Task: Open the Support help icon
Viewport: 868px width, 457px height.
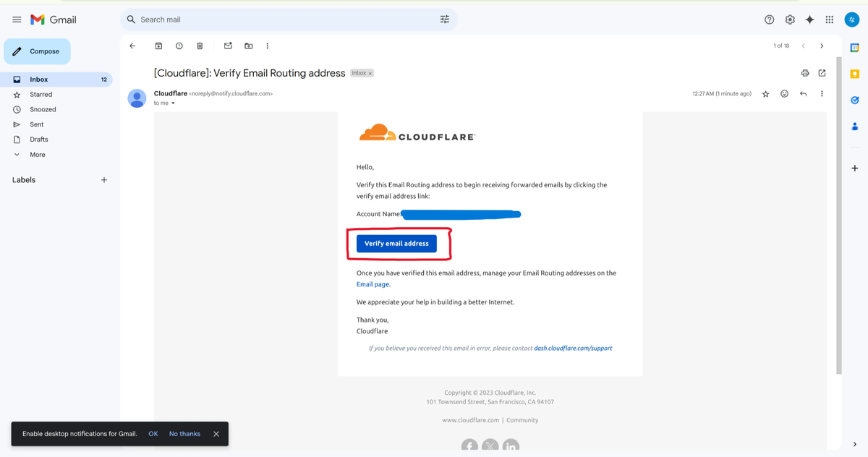Action: click(x=770, y=20)
